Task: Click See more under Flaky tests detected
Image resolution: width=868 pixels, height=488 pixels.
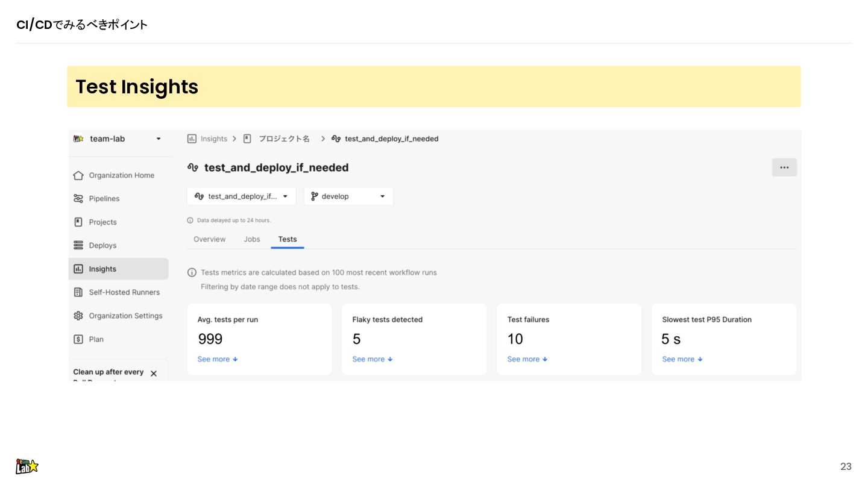Action: [373, 359]
